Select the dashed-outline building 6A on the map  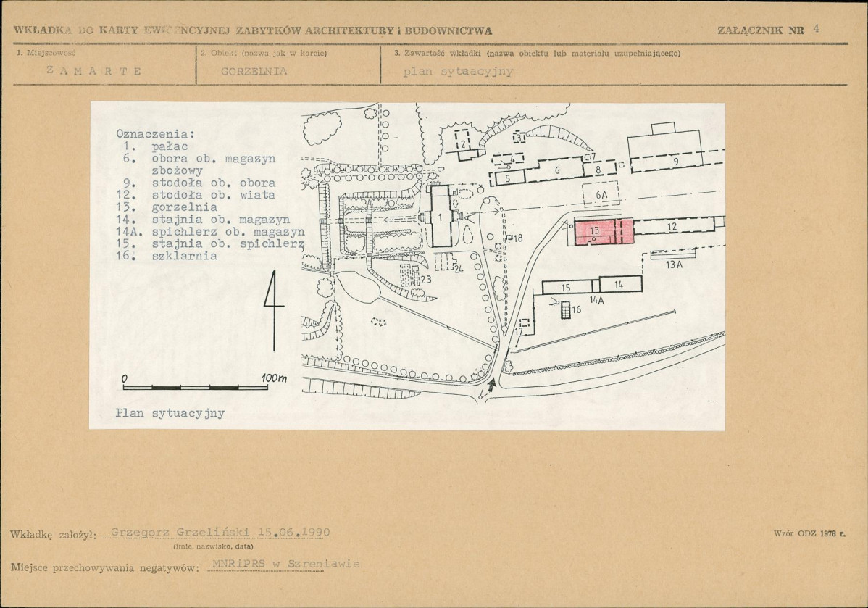[601, 195]
